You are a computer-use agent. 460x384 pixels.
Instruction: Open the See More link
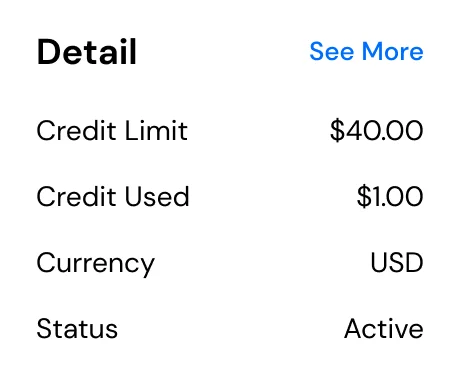366,51
